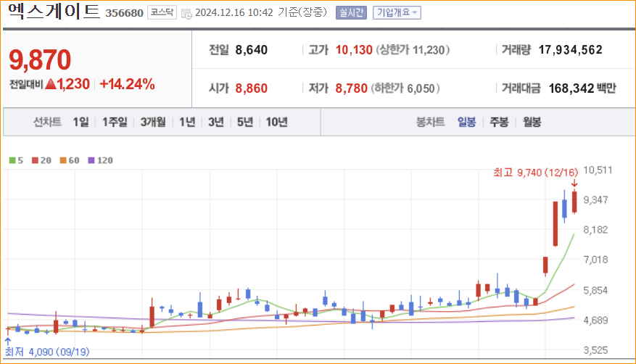This screenshot has height=364, width=636.
Task: Switch to 월봉 candlestick chart
Action: 532,122
